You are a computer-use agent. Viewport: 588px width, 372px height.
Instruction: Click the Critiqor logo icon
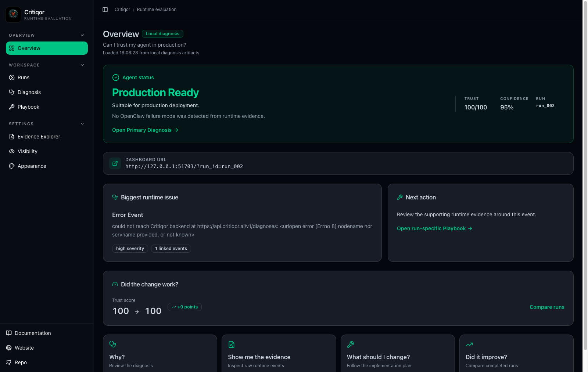[13, 15]
